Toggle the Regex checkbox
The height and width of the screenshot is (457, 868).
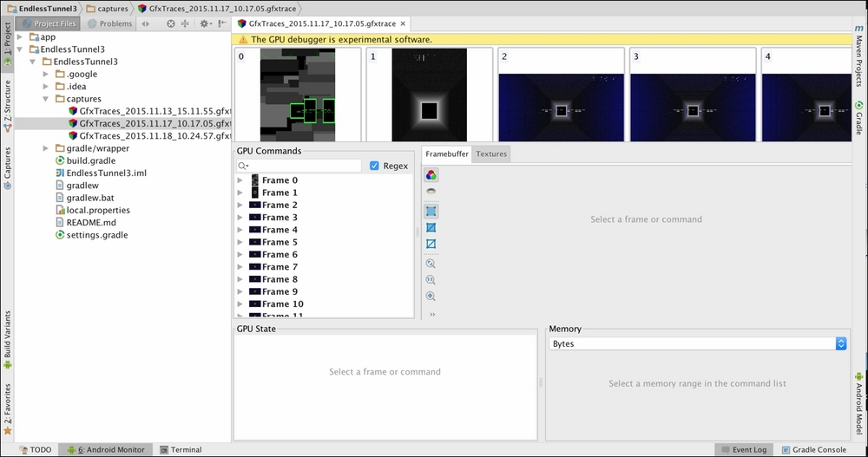[374, 166]
